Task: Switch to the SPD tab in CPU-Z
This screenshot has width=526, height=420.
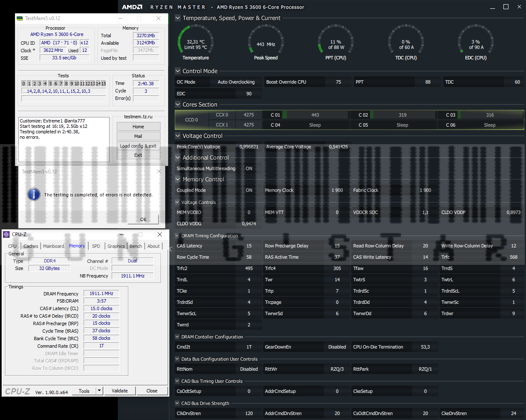Action: point(96,246)
